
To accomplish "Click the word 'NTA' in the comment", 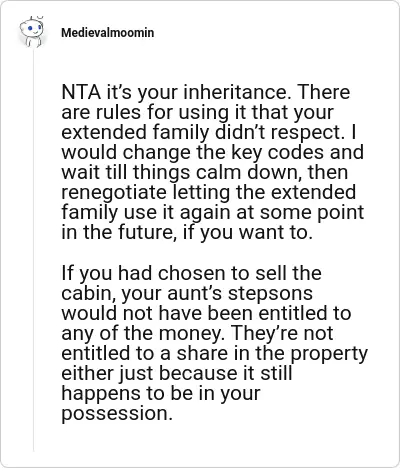I will coord(81,92).
